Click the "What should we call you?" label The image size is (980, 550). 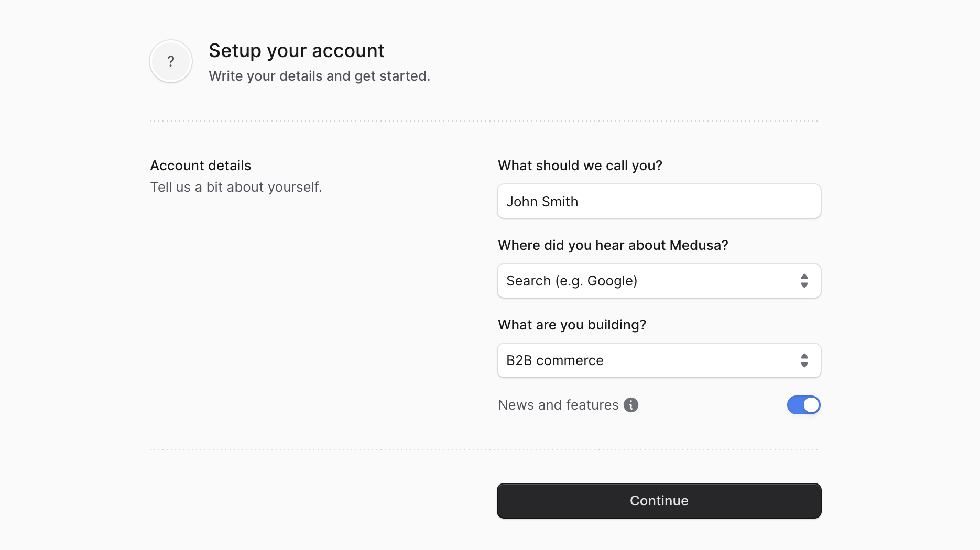tap(580, 166)
